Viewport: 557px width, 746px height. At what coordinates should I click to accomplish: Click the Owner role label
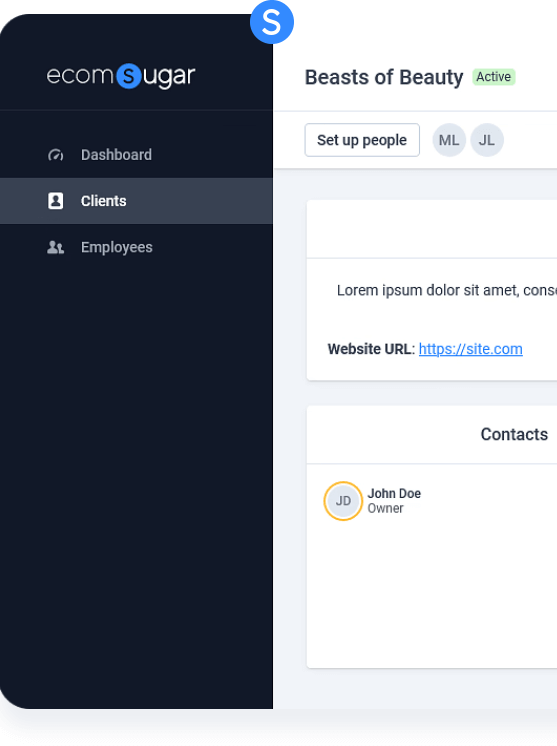tap(385, 508)
